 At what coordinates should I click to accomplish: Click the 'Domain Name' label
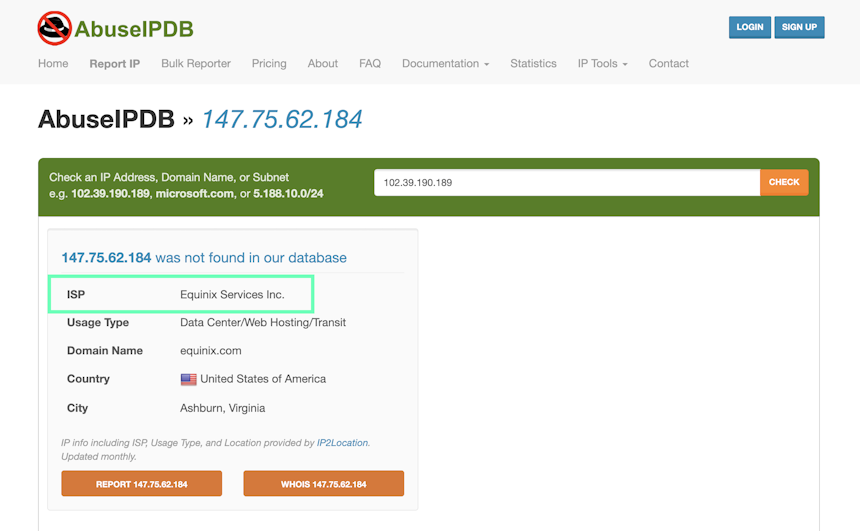(x=105, y=351)
